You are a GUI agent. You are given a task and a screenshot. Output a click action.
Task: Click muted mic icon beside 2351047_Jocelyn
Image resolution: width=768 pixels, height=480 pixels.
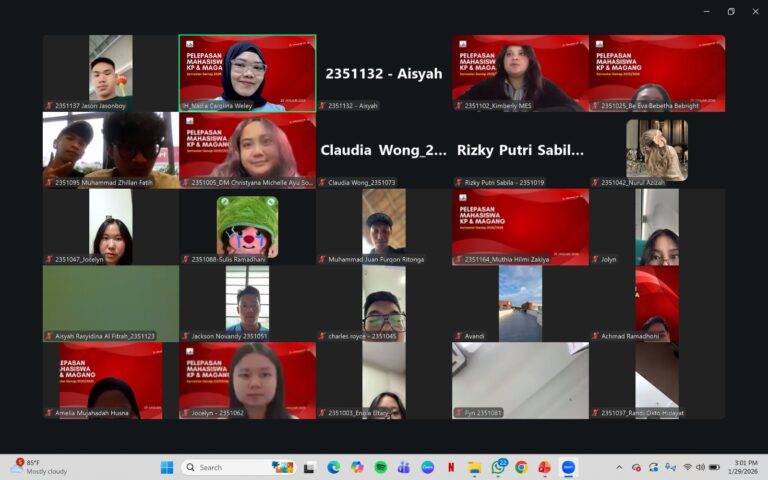49,260
